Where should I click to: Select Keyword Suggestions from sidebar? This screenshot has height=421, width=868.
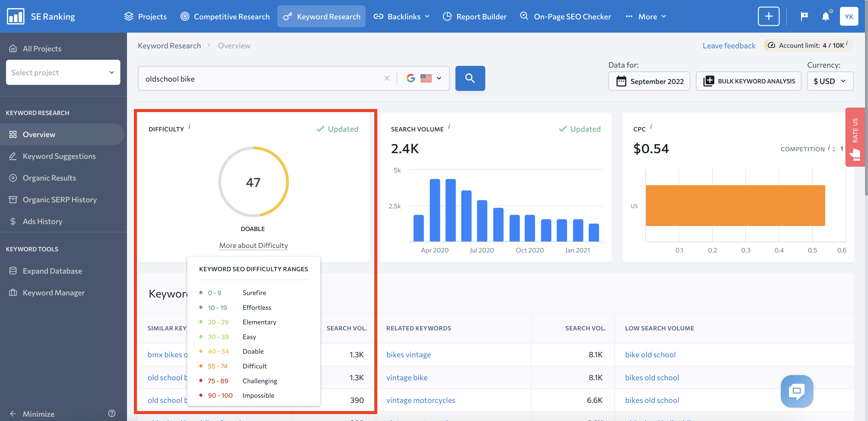point(59,156)
